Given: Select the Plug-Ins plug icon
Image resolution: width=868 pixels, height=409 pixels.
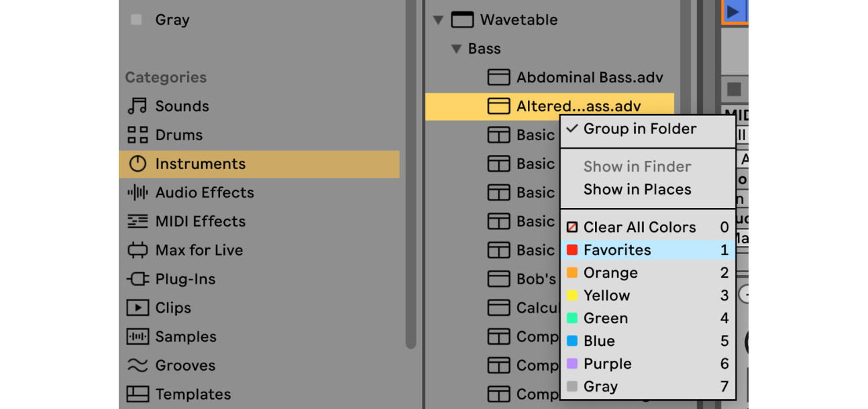Looking at the screenshot, I should click(x=138, y=279).
